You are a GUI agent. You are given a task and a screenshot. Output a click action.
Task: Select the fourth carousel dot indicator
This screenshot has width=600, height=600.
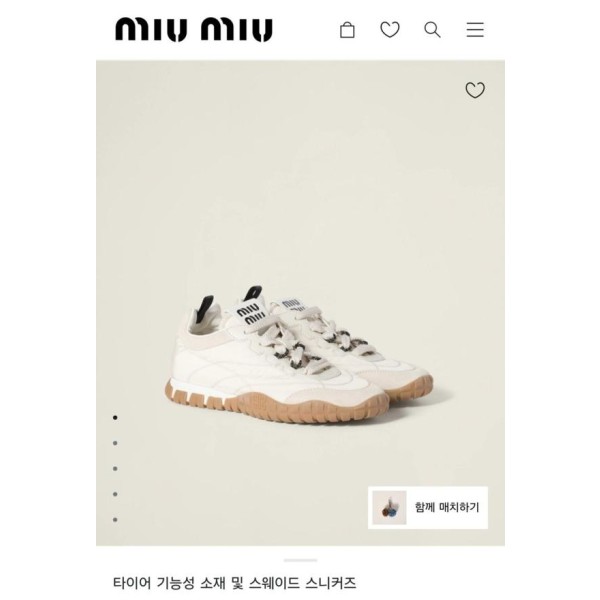point(115,494)
